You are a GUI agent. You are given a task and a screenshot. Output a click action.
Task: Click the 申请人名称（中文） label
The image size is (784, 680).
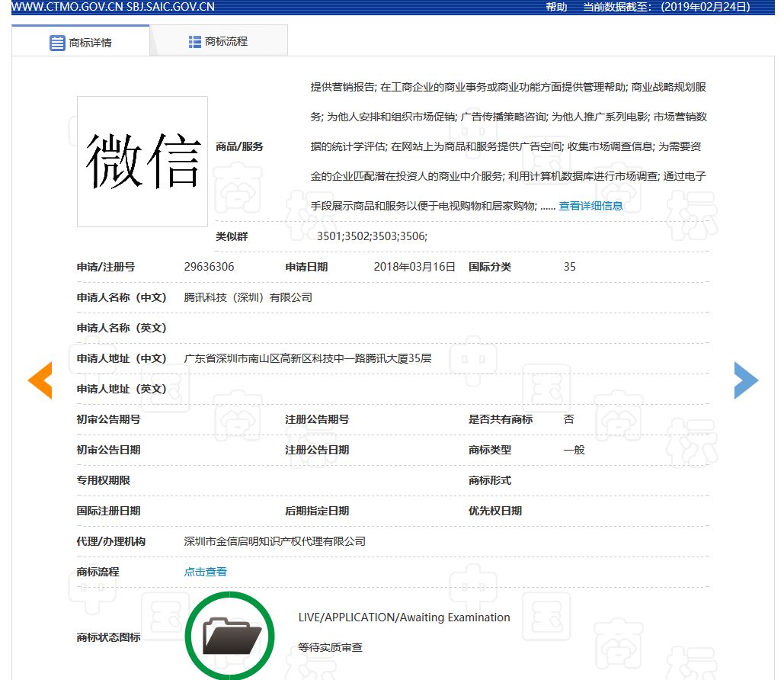(121, 297)
